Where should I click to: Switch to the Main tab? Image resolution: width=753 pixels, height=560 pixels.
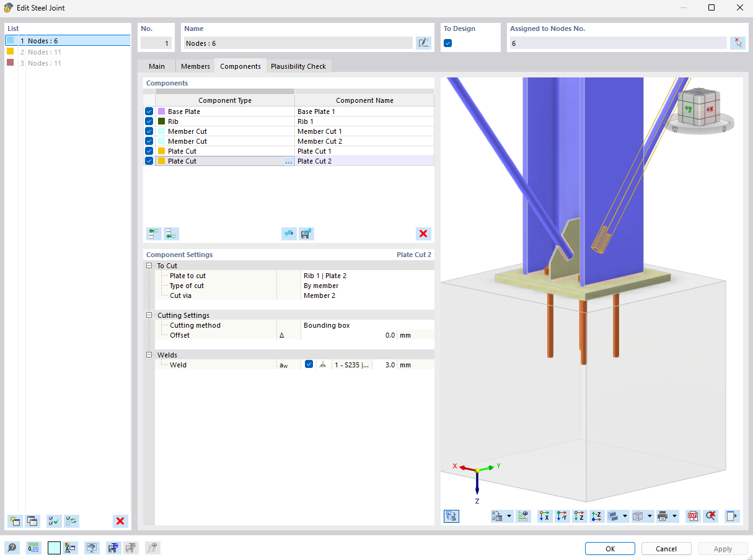157,66
